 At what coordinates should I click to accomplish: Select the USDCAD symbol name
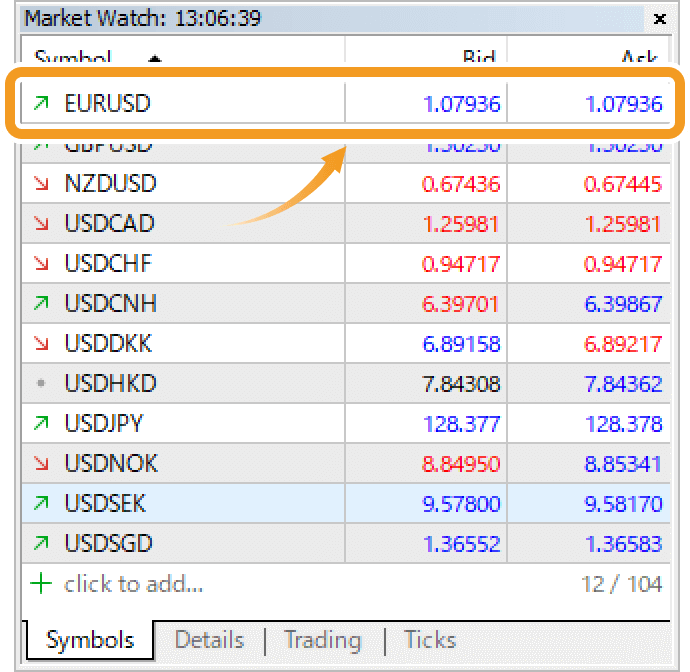coord(110,224)
